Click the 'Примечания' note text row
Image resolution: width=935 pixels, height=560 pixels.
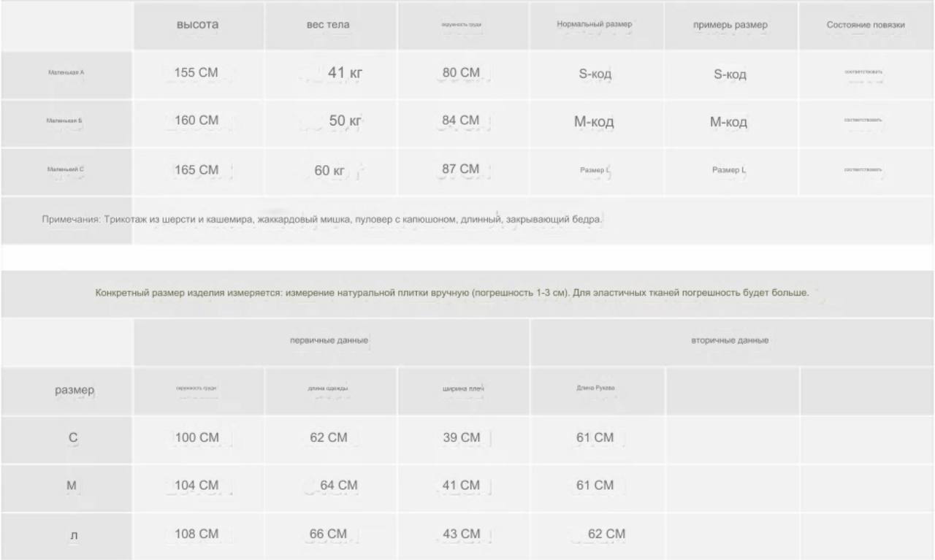[467, 220]
